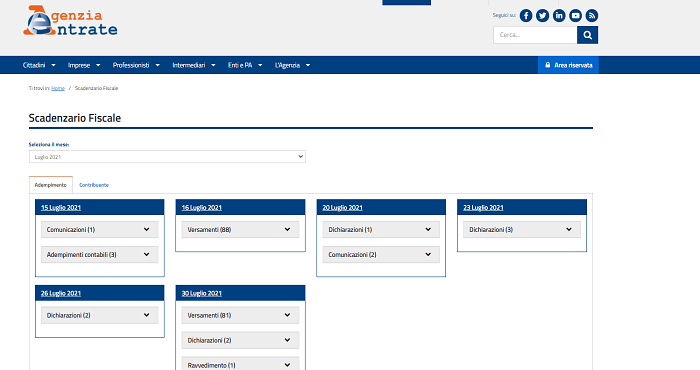Switch to the Adempimento tab
700x370 pixels.
(x=51, y=185)
